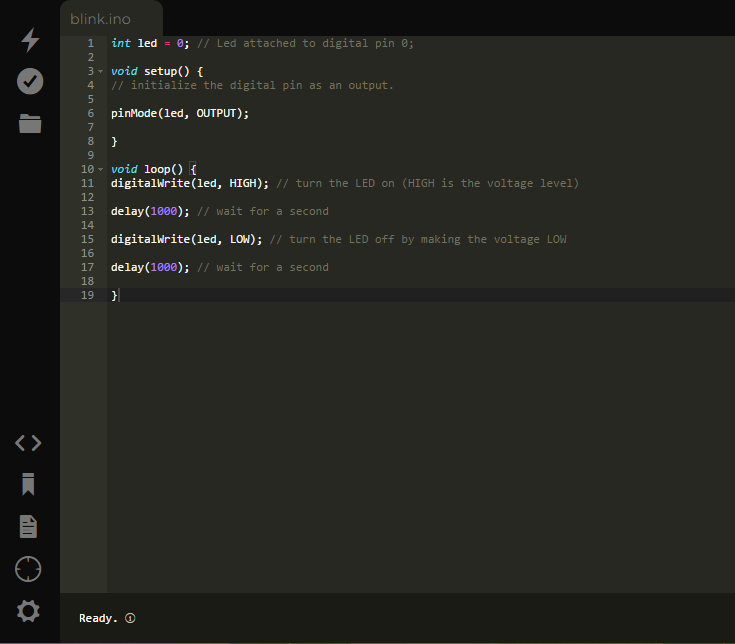Click on 'digitalWrite(led, HIGH);' code

(x=190, y=183)
